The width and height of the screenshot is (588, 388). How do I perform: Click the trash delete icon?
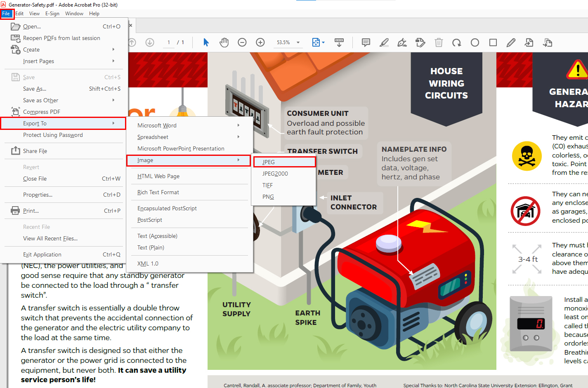click(439, 42)
